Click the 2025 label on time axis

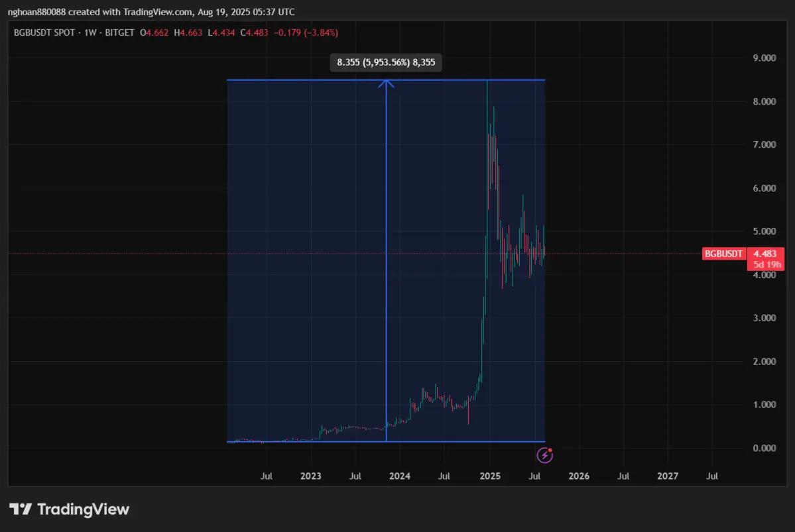(x=489, y=476)
